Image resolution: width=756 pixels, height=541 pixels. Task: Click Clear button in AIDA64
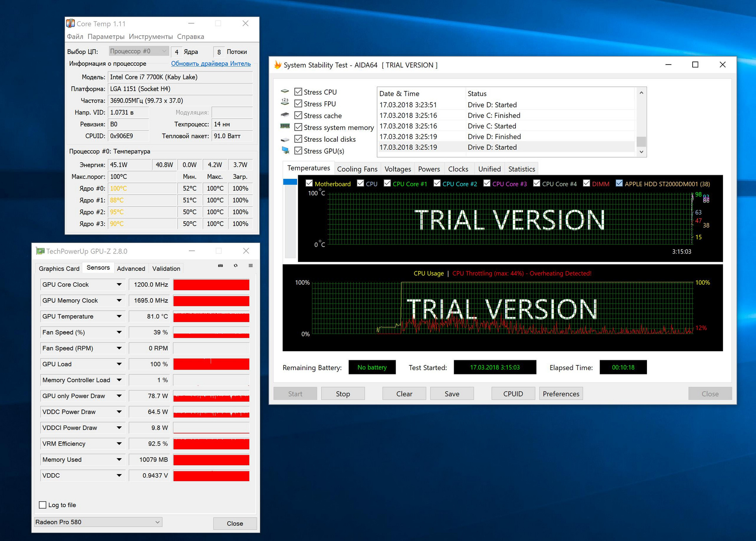(x=404, y=394)
